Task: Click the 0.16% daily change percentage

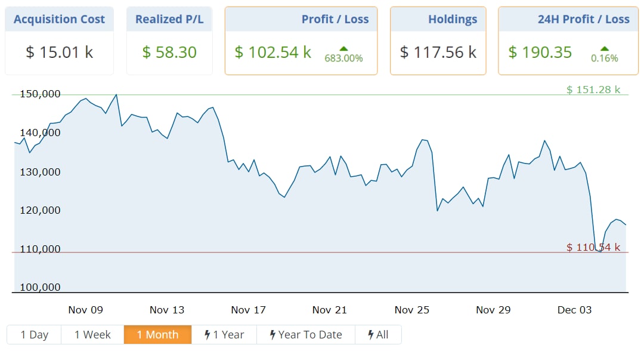Action: pos(604,59)
